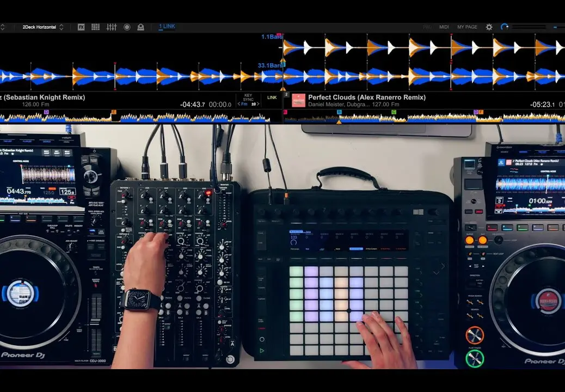Click the Perfect Clouds album artwork
This screenshot has height=392, width=565.
[298, 101]
